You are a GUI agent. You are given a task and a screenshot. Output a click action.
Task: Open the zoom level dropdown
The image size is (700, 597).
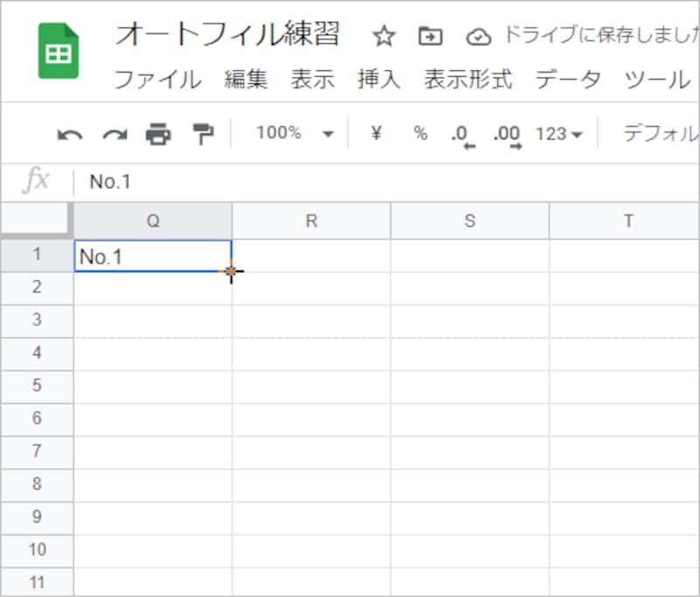coord(293,133)
